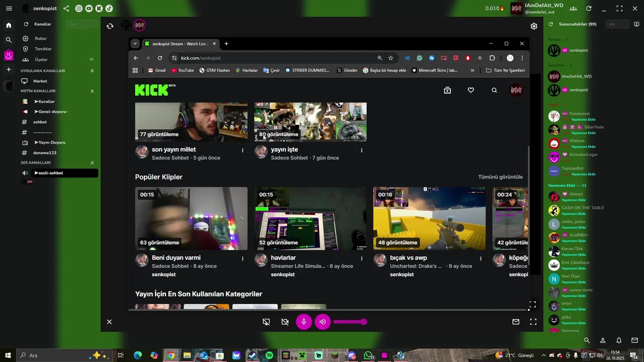644x362 pixels.
Task: Refresh the screen share stream view
Action: click(x=110, y=26)
